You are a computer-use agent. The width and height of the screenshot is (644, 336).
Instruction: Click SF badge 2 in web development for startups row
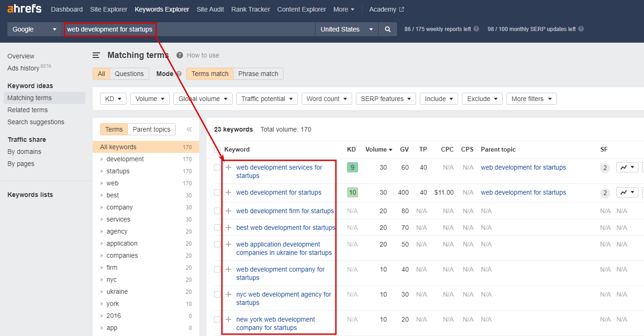coord(605,193)
